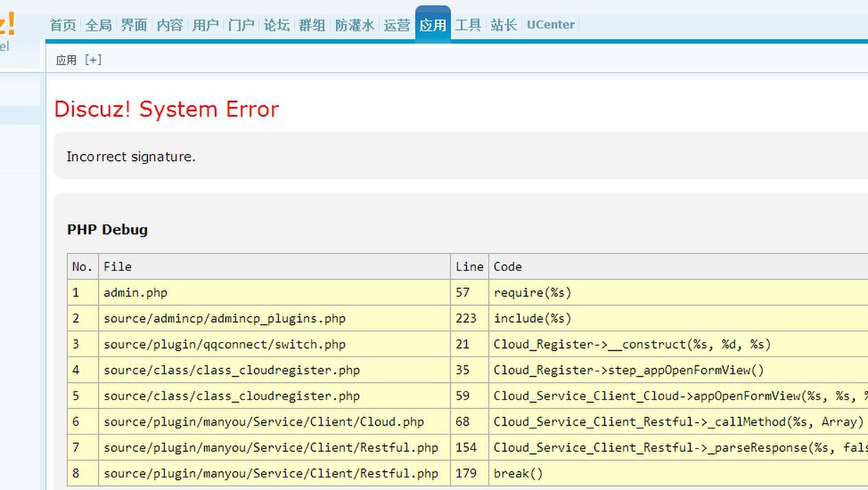Go to the 运营 tab
The image size is (868, 490).
point(397,25)
